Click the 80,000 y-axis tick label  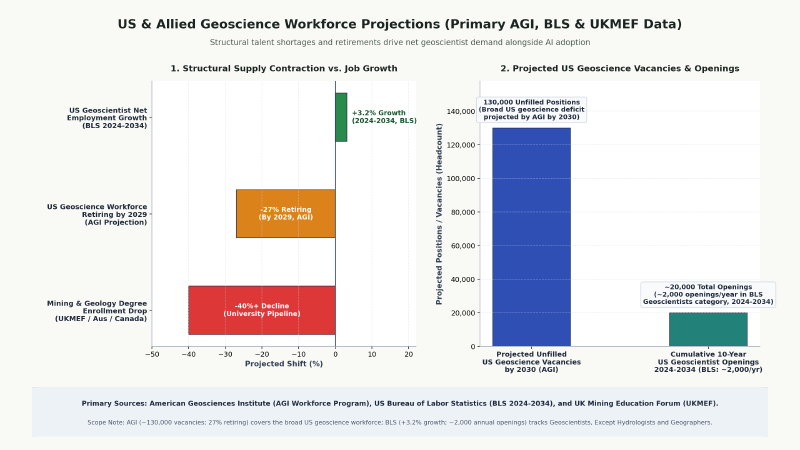pos(463,212)
